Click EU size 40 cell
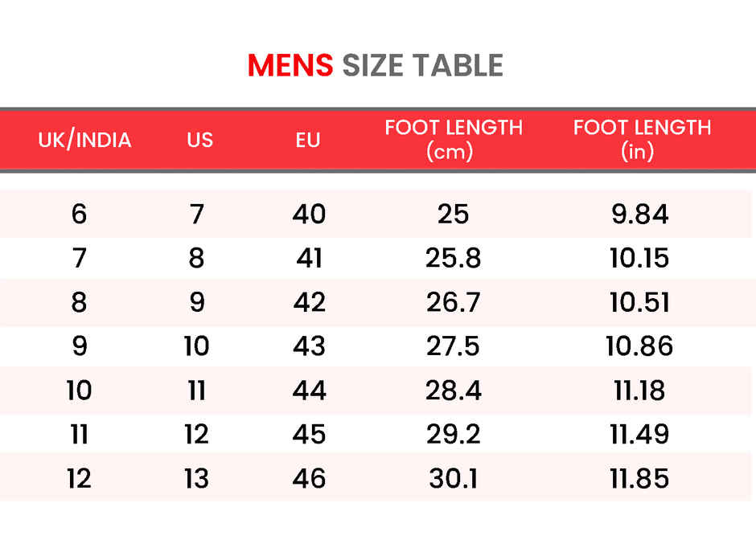The height and width of the screenshot is (544, 756). [309, 215]
